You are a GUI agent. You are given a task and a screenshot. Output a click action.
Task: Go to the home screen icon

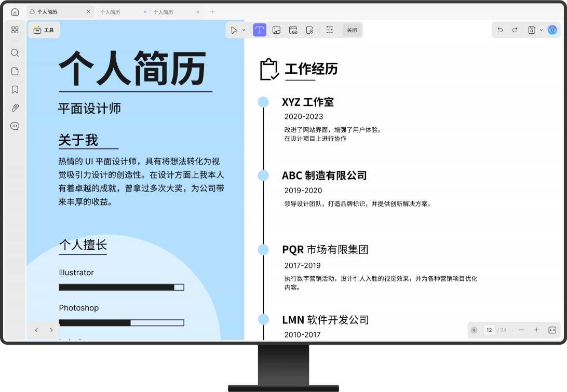(x=15, y=12)
